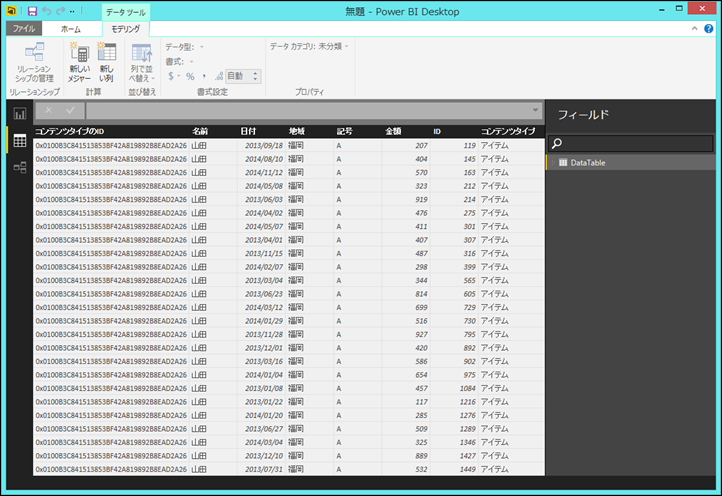Add a 新しい列

click(107, 63)
